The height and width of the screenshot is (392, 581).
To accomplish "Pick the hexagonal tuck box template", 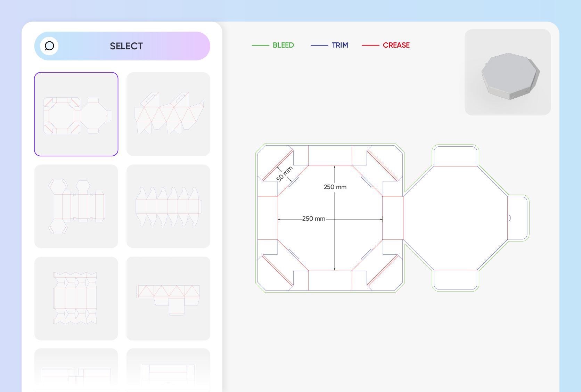I will (76, 206).
